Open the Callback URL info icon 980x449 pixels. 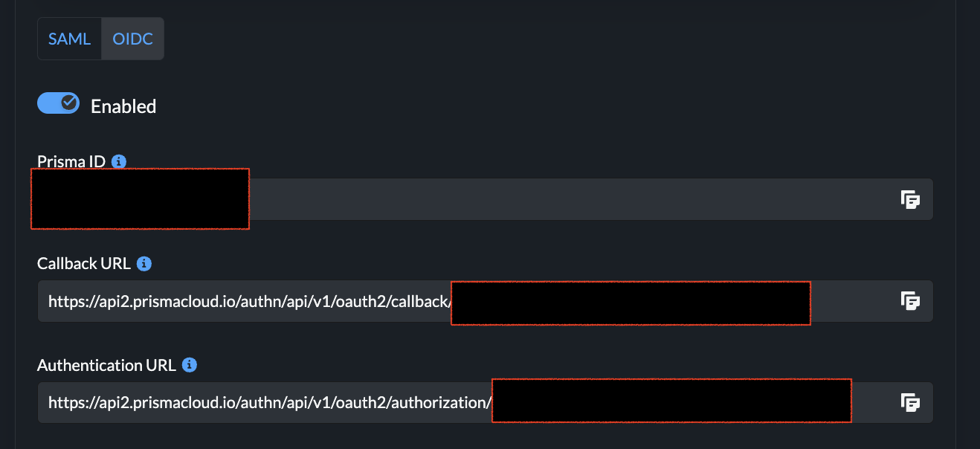click(144, 263)
